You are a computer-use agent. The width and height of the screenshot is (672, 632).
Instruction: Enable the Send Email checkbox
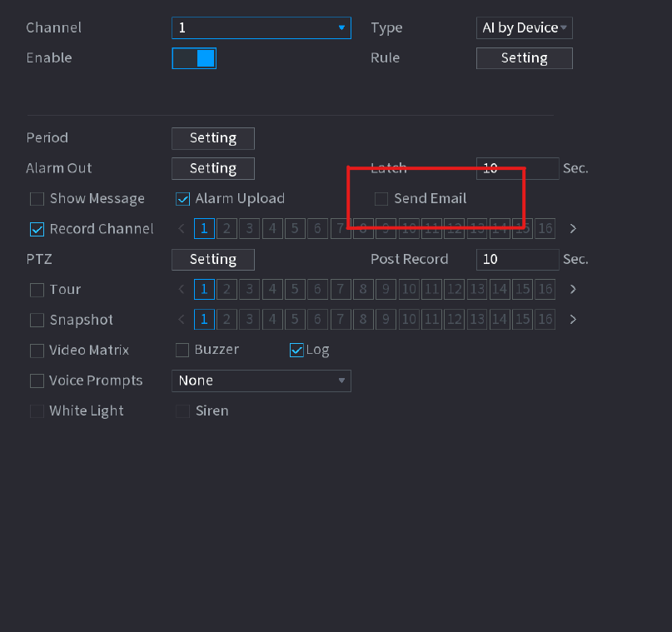381,199
